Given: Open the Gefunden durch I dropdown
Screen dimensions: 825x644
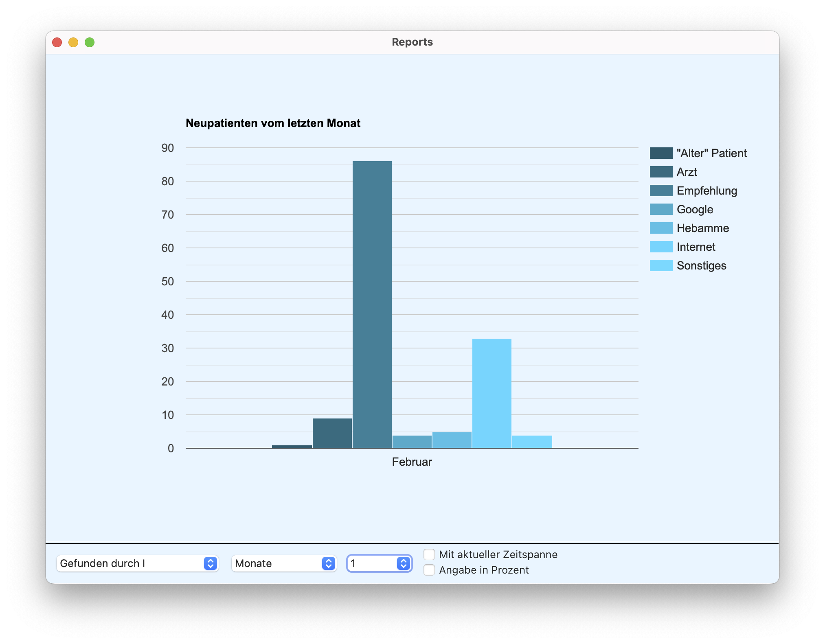Looking at the screenshot, I should pos(137,563).
